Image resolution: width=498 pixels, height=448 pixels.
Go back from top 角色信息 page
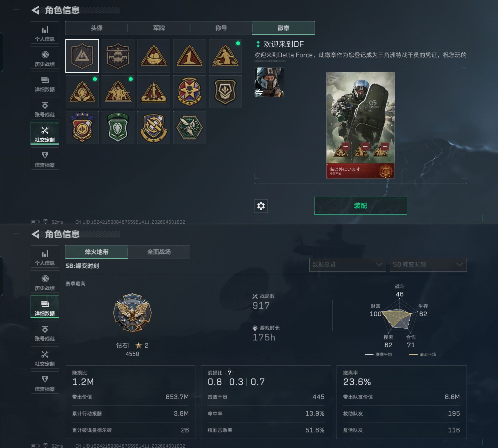(x=35, y=10)
